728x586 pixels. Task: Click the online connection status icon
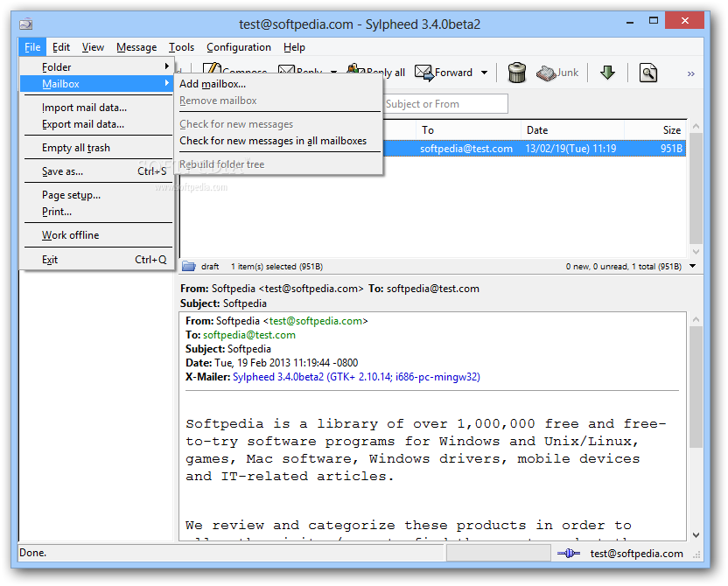[x=569, y=553]
